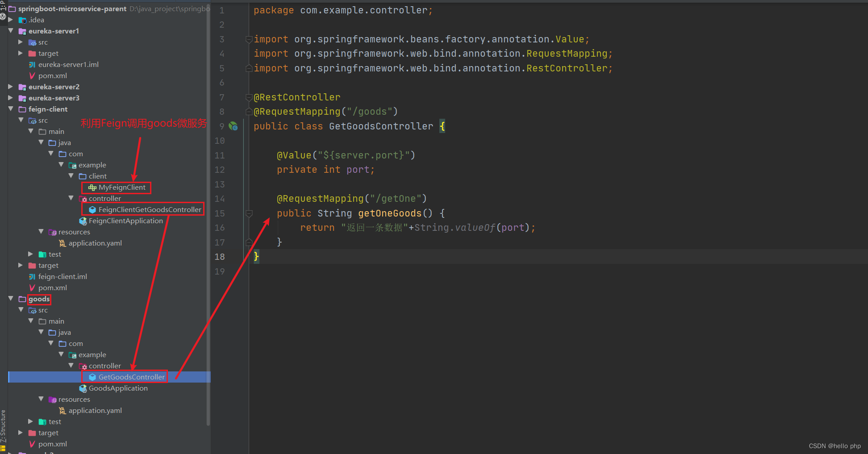Viewport: 868px width, 454px height.
Task: Click fold end marker on line 17
Action: point(249,242)
